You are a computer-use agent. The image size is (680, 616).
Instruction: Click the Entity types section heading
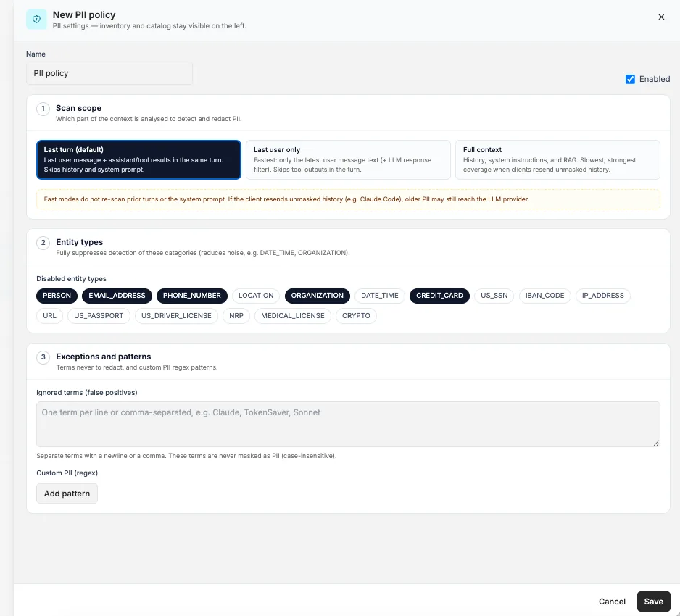click(79, 242)
